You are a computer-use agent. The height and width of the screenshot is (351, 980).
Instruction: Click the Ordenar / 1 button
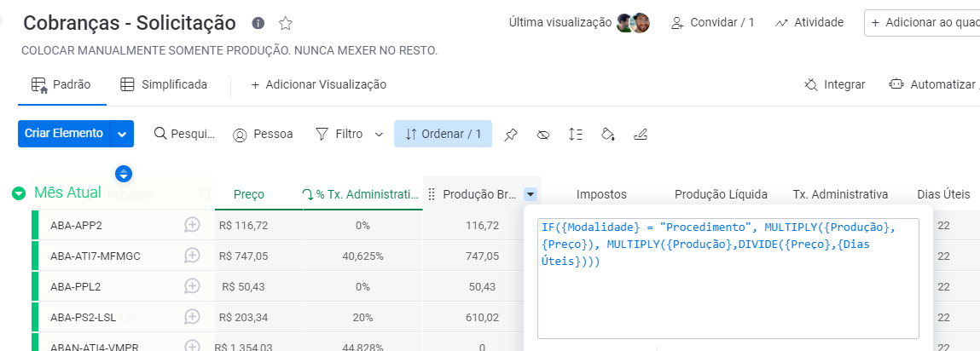click(x=443, y=134)
